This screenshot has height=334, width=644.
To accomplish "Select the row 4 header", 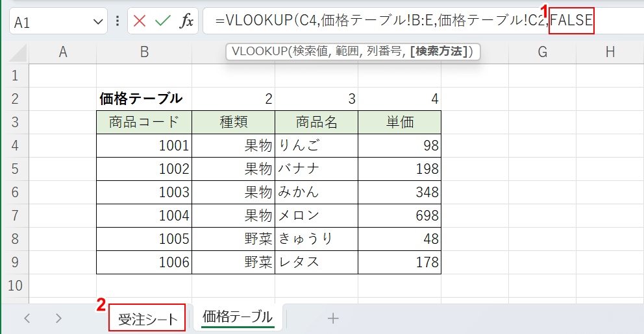I will coord(16,145).
